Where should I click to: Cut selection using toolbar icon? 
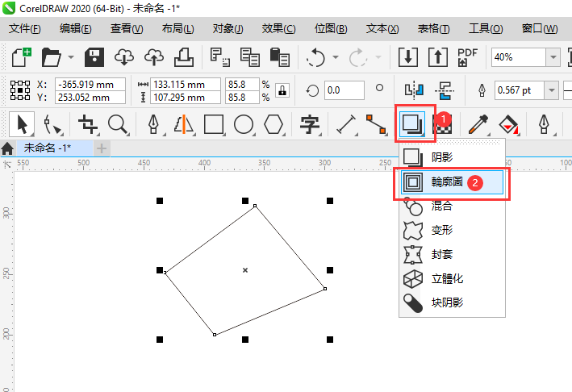click(220, 57)
